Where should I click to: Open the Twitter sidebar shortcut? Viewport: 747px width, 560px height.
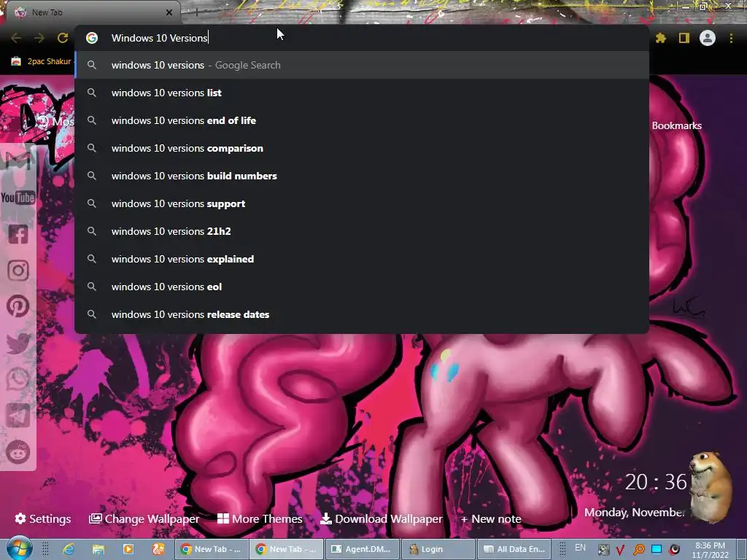click(x=18, y=343)
